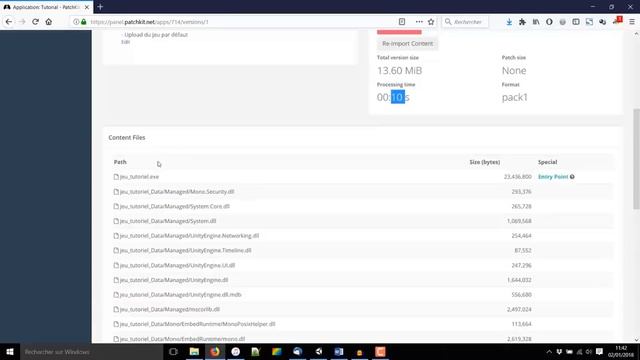
Task: Select the Application: Tutorial PatchKit tab
Action: 46,7
